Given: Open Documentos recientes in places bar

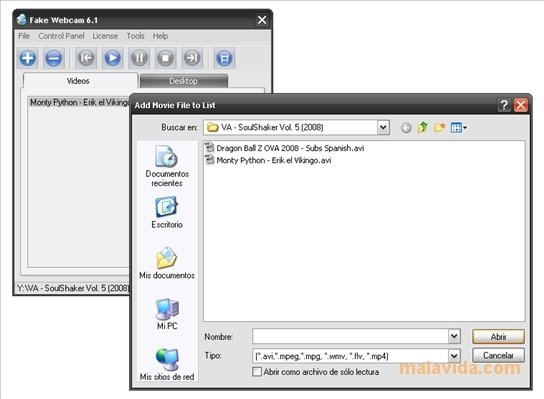Looking at the screenshot, I should pos(167,166).
